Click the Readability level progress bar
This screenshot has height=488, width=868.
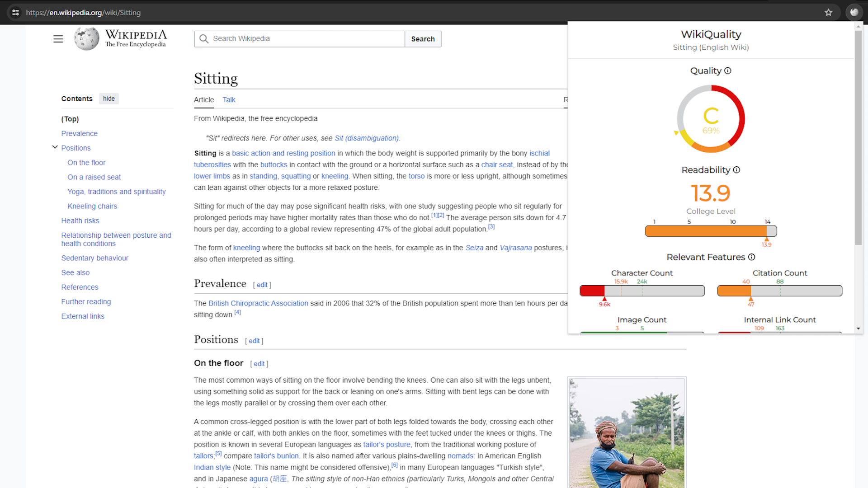(711, 231)
